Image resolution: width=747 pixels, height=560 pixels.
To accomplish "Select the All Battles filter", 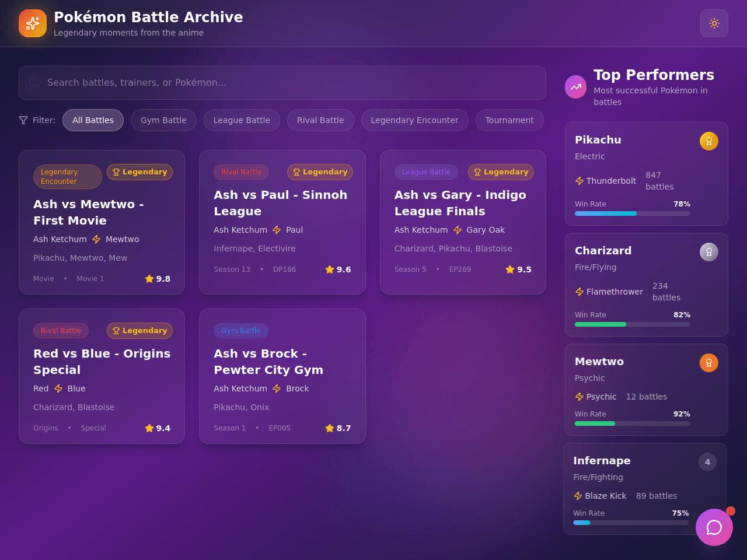I will (93, 120).
